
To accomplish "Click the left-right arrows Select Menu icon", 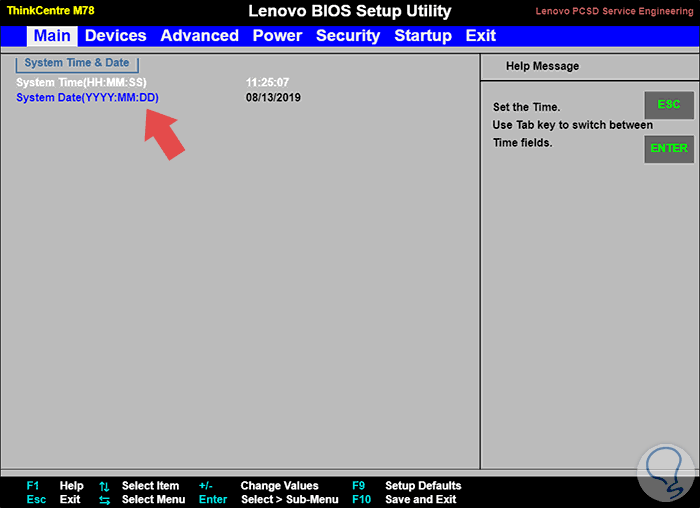I will [x=104, y=500].
